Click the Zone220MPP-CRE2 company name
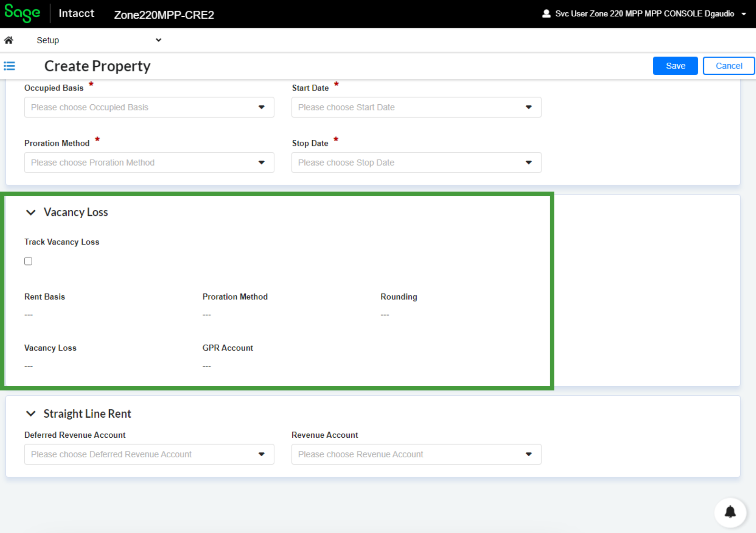This screenshot has height=533, width=756. [164, 15]
